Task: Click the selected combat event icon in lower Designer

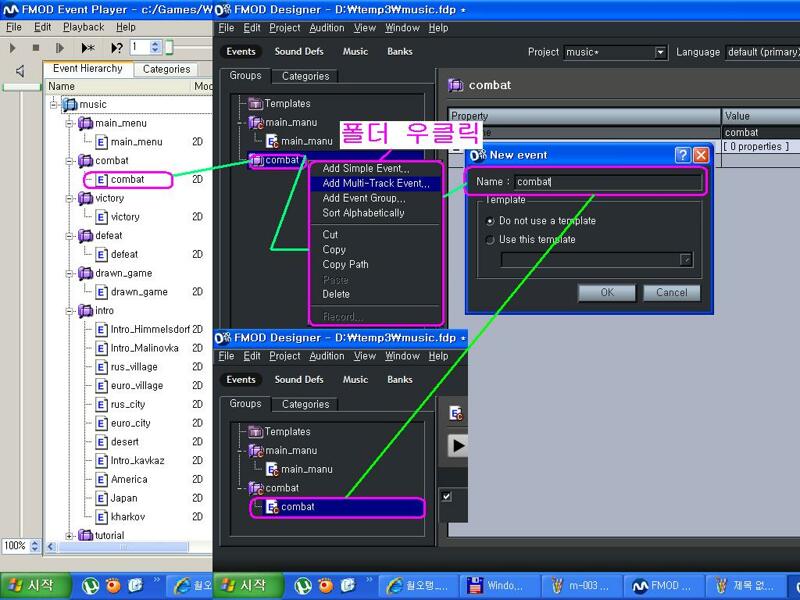Action: tap(272, 507)
